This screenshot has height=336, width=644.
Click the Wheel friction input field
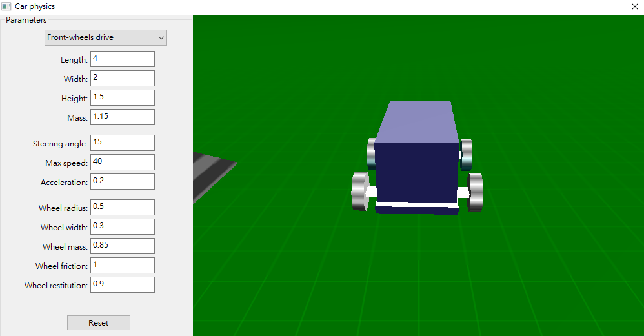tap(123, 265)
